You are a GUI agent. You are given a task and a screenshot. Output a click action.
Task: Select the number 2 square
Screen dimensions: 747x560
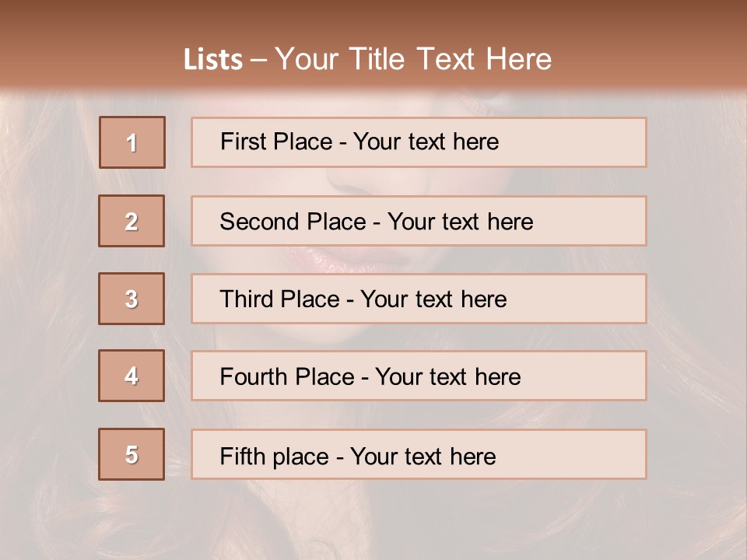[x=132, y=221]
